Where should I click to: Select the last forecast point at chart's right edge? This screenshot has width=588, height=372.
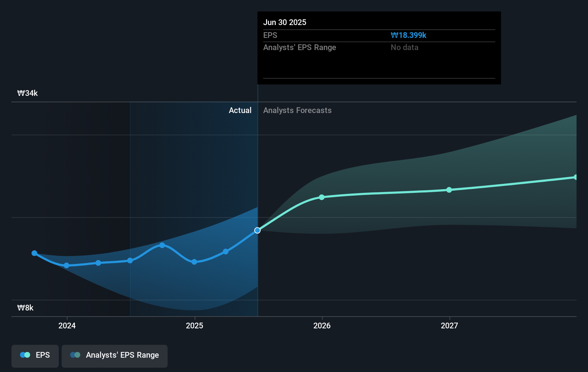(575, 177)
